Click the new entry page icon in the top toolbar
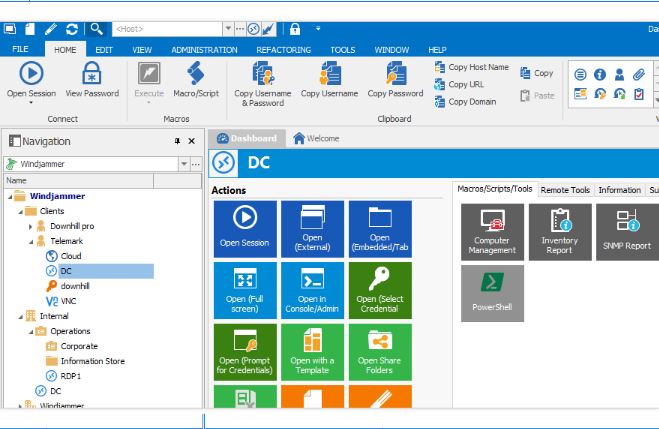659x429 pixels. point(30,29)
